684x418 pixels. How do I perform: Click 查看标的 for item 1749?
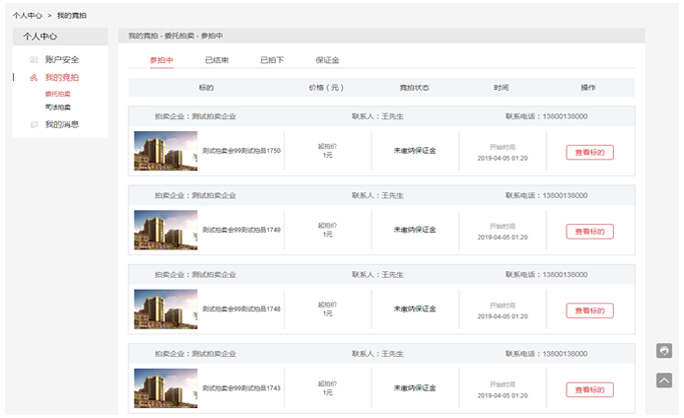coord(589,231)
